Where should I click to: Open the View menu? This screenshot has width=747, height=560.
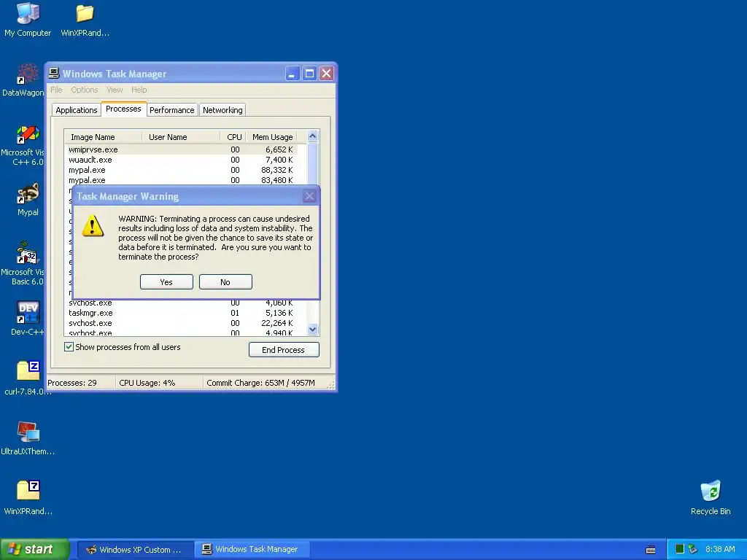point(115,90)
